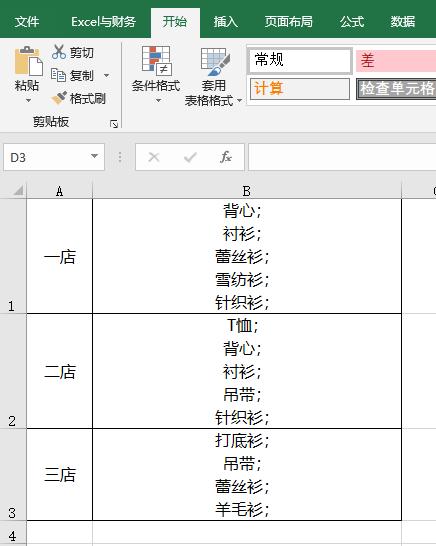The image size is (436, 546).
Task: Switch to the Excel与财务 tab
Action: point(103,22)
